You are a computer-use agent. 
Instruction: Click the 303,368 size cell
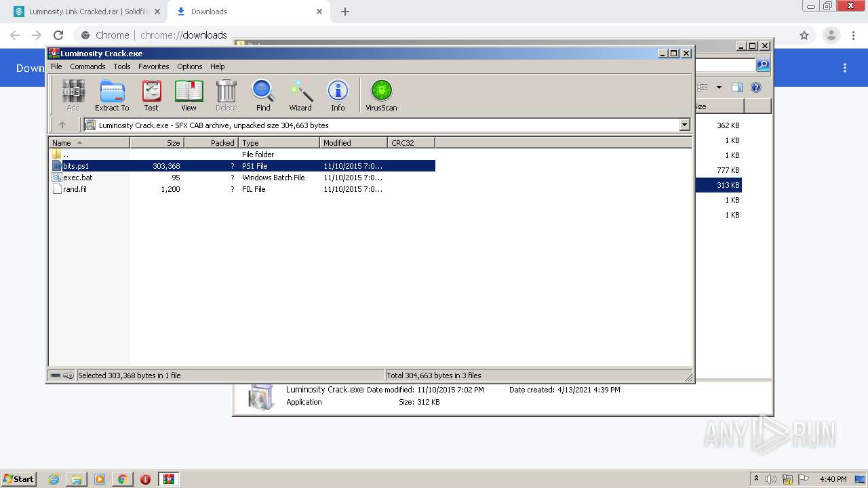166,166
